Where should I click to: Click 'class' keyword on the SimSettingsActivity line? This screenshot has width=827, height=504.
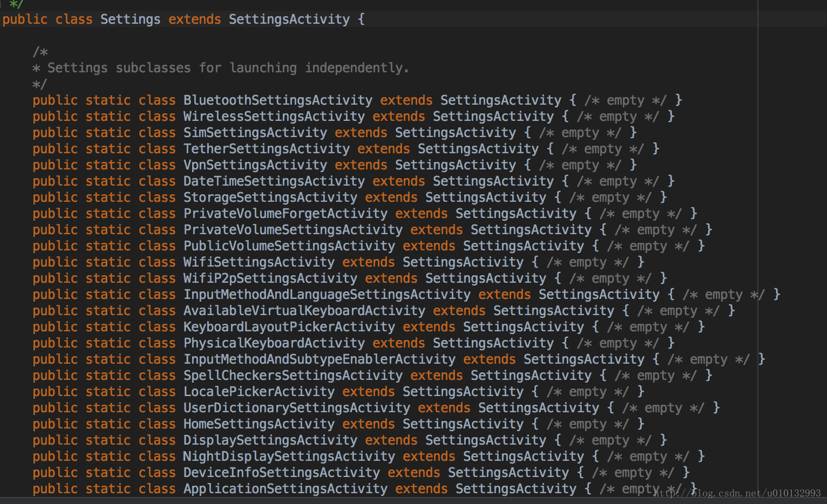[x=157, y=133]
